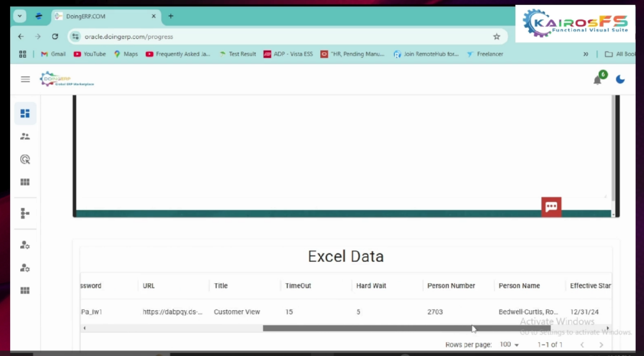The width and height of the screenshot is (644, 356).
Task: Bookmark this page with star icon
Action: (496, 36)
